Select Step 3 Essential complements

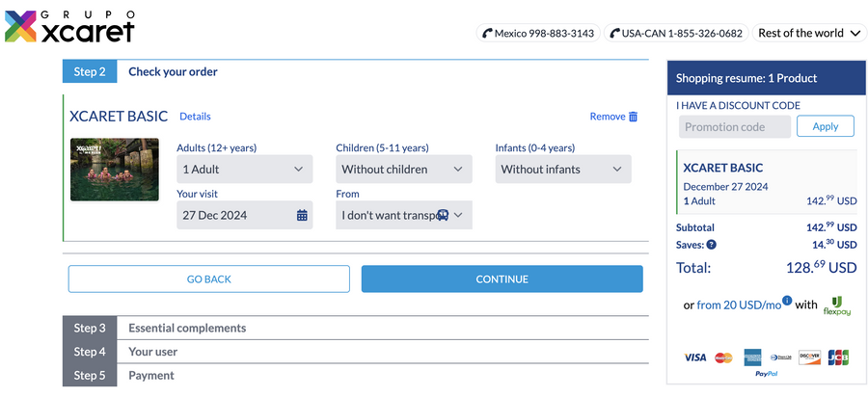187,328
